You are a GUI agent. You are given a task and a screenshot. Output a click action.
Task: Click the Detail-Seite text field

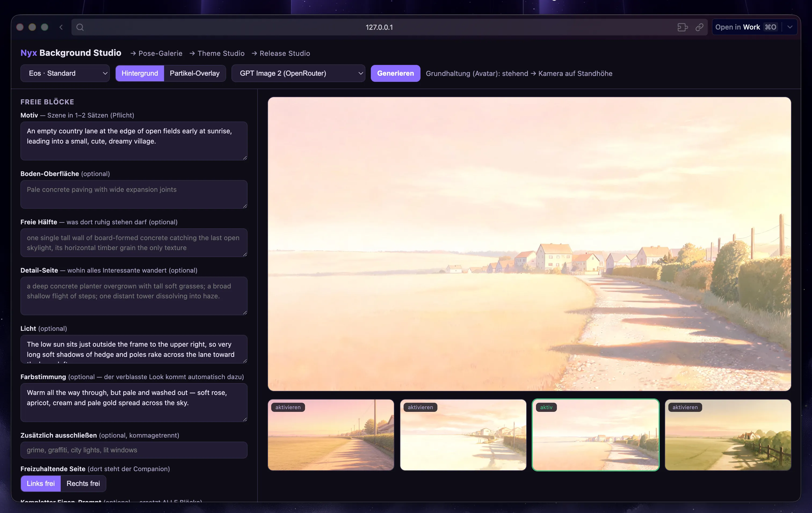(x=134, y=296)
